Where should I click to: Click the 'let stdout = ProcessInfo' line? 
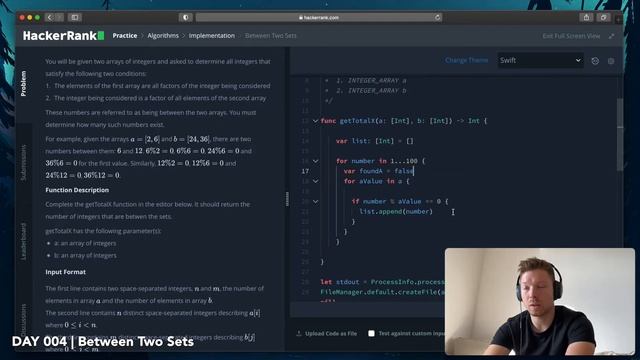click(x=382, y=282)
